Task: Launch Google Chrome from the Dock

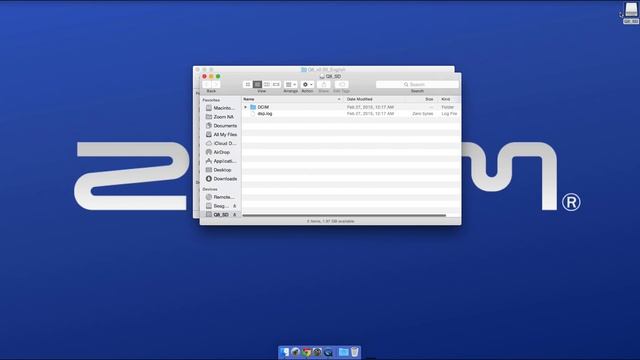Action: click(307, 352)
